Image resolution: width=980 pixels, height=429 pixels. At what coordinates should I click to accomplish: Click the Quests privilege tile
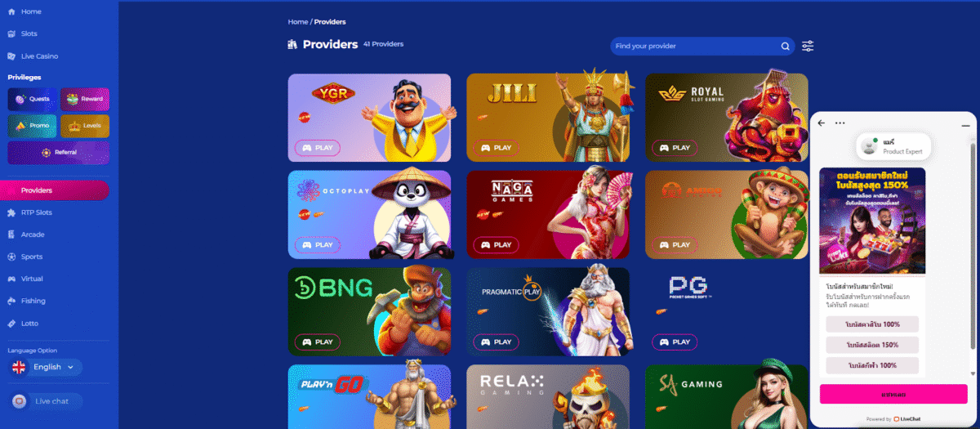coord(33,99)
